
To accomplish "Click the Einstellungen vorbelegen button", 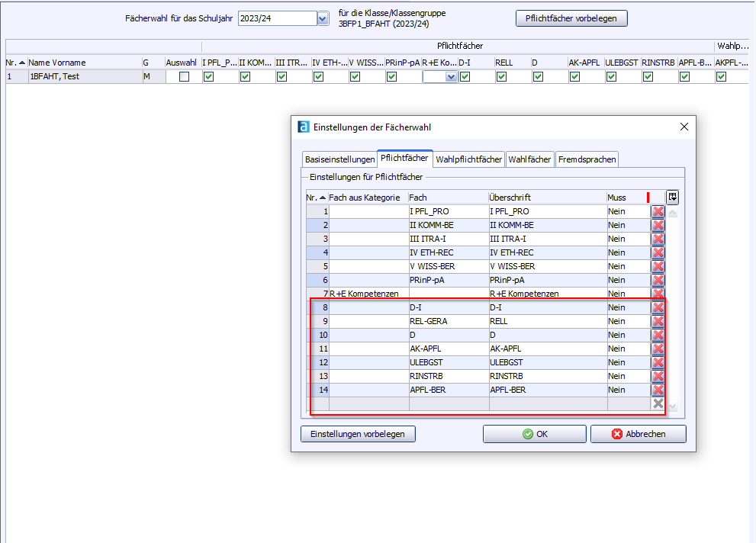I will click(358, 434).
